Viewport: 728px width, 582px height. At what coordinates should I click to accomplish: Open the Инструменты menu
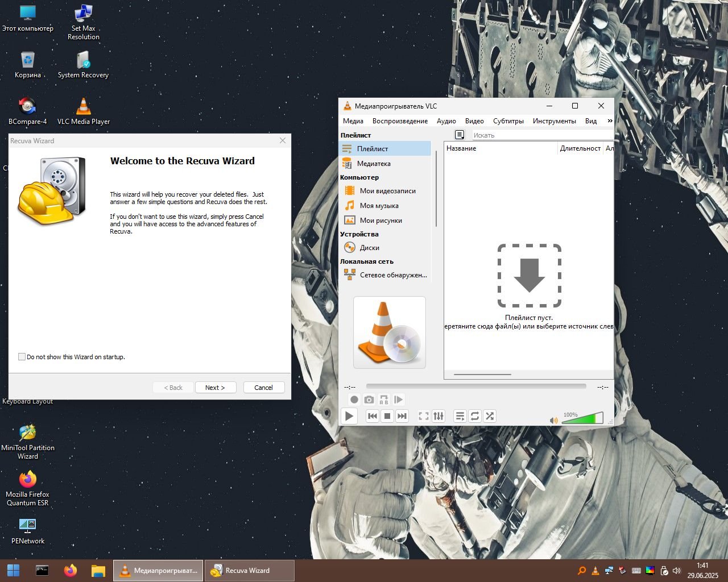pos(554,120)
